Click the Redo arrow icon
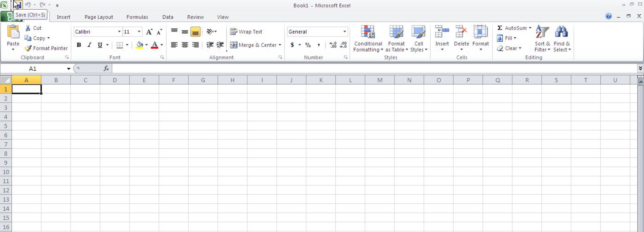The width and height of the screenshot is (644, 232). point(42,5)
